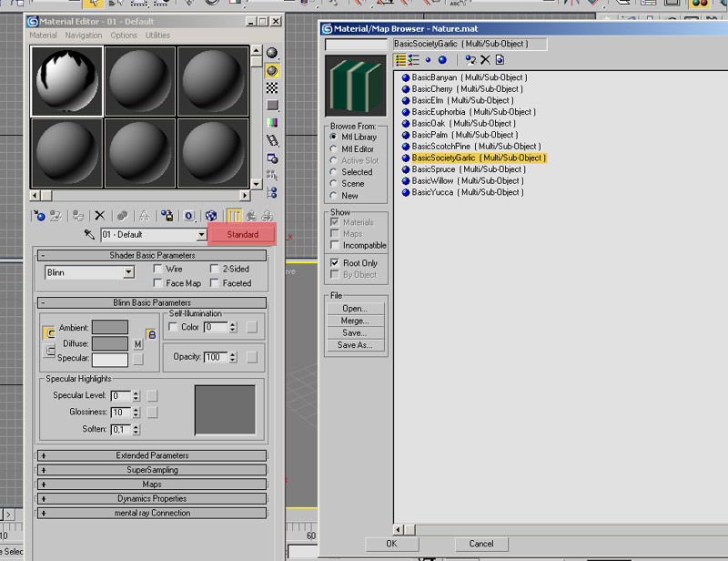This screenshot has height=561, width=728.
Task: Enable the 2-Sided checkbox
Action: point(214,269)
